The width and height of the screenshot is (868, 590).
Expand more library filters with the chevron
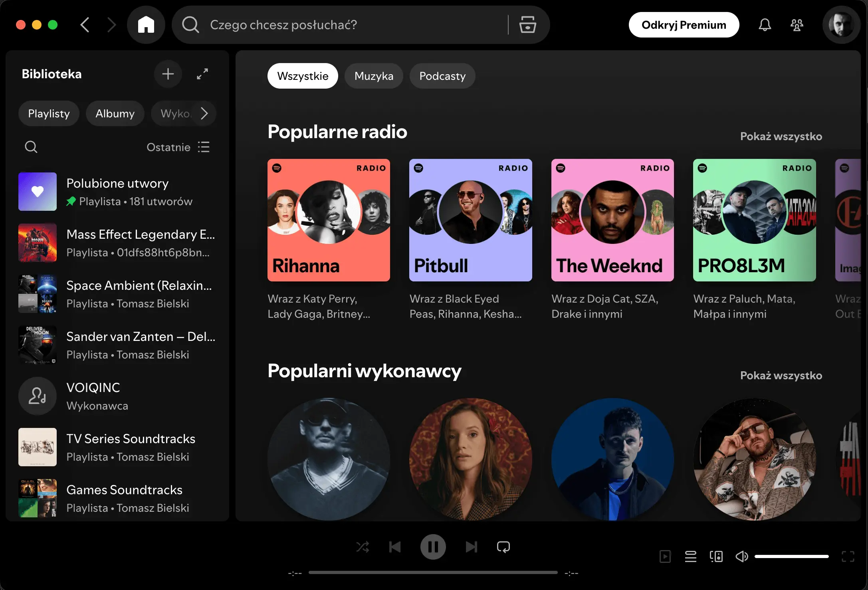coord(204,113)
